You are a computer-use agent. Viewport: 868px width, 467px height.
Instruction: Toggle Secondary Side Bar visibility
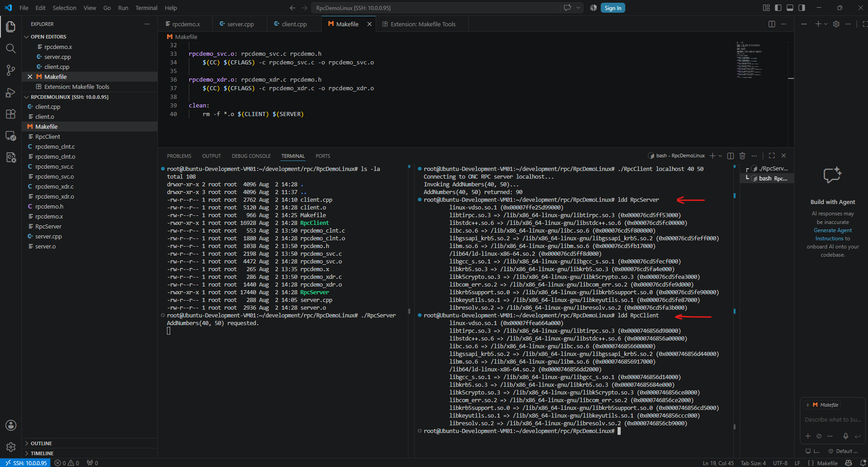tap(802, 8)
